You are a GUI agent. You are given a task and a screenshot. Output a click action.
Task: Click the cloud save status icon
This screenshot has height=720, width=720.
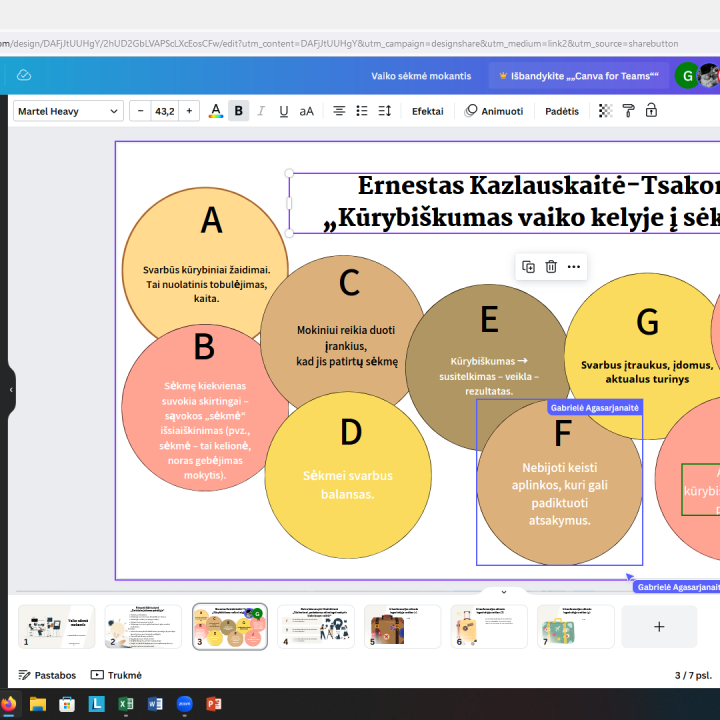[x=24, y=75]
